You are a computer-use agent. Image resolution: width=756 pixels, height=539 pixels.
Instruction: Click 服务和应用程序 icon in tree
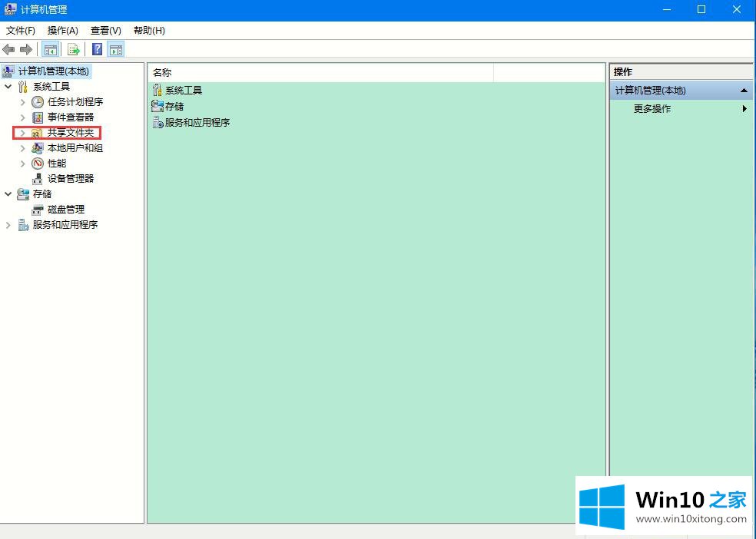pyautogui.click(x=23, y=225)
